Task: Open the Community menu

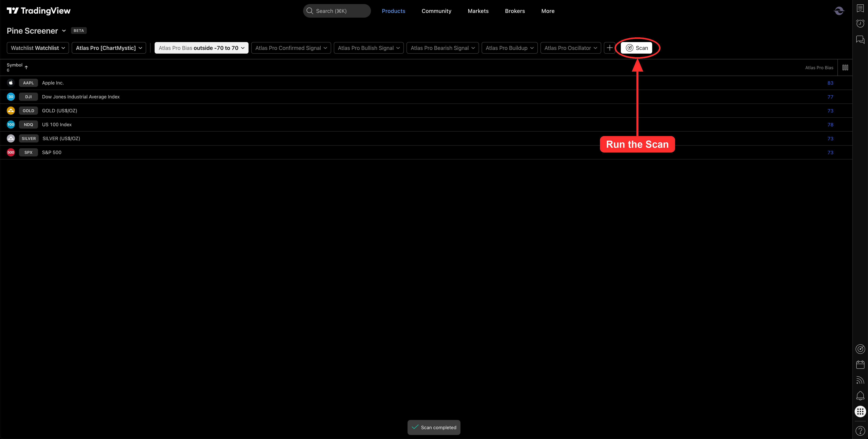Action: point(436,11)
